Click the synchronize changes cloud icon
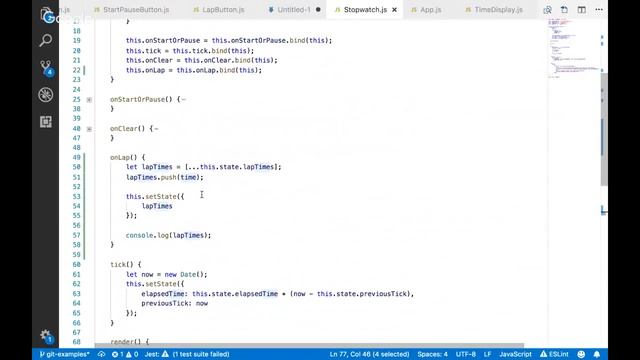 click(101, 354)
